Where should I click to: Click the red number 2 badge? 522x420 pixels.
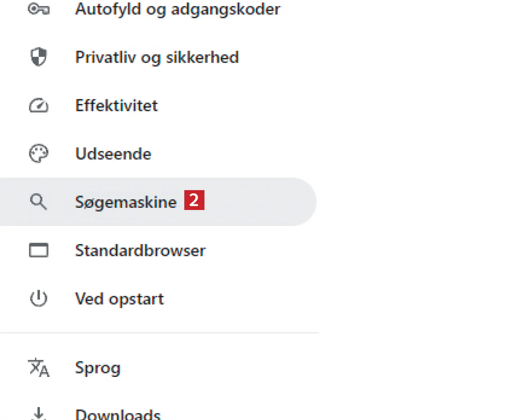pos(194,200)
